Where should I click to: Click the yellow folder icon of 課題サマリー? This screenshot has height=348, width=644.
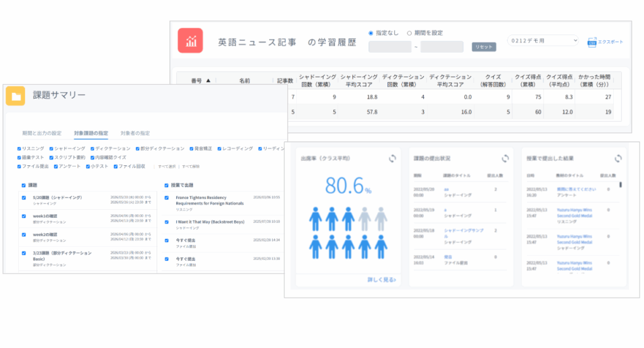pos(16,96)
